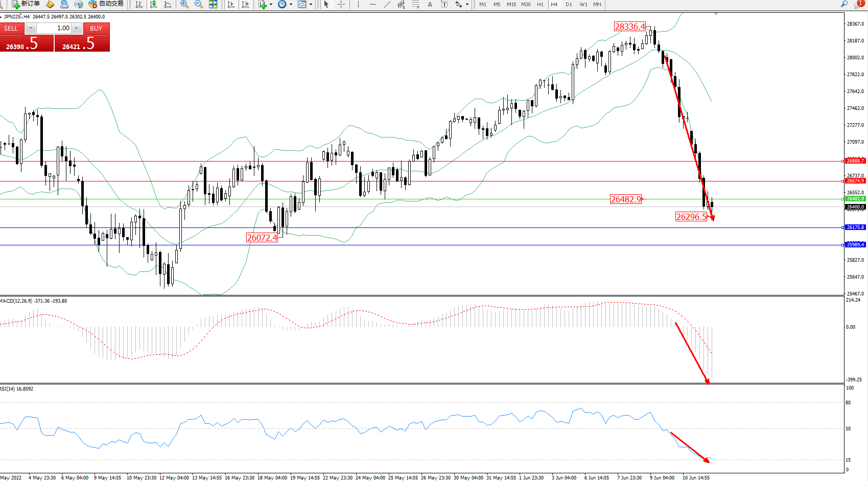868x481 pixels.
Task: Enable the Crosshair cursor tool
Action: pos(341,4)
